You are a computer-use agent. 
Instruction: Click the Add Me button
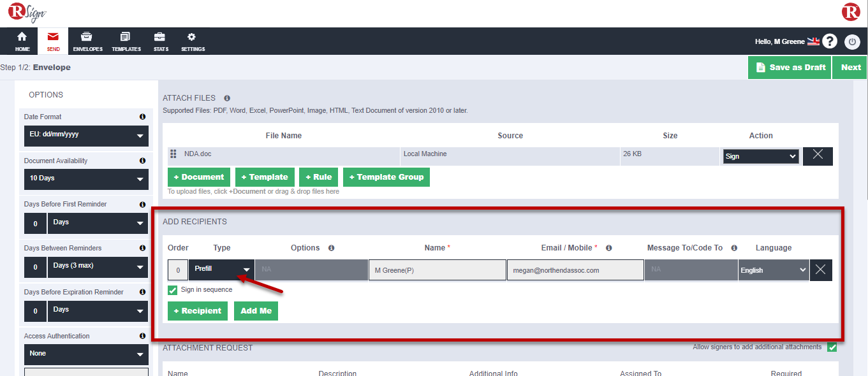click(x=256, y=311)
